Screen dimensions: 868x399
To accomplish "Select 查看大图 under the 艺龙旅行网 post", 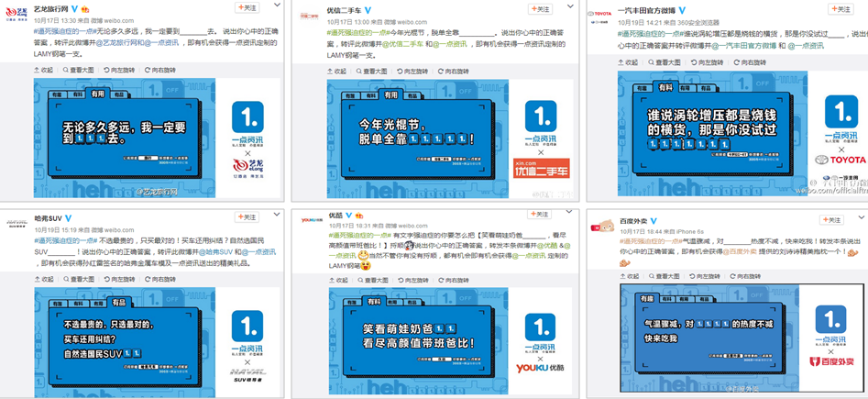I will [78, 70].
